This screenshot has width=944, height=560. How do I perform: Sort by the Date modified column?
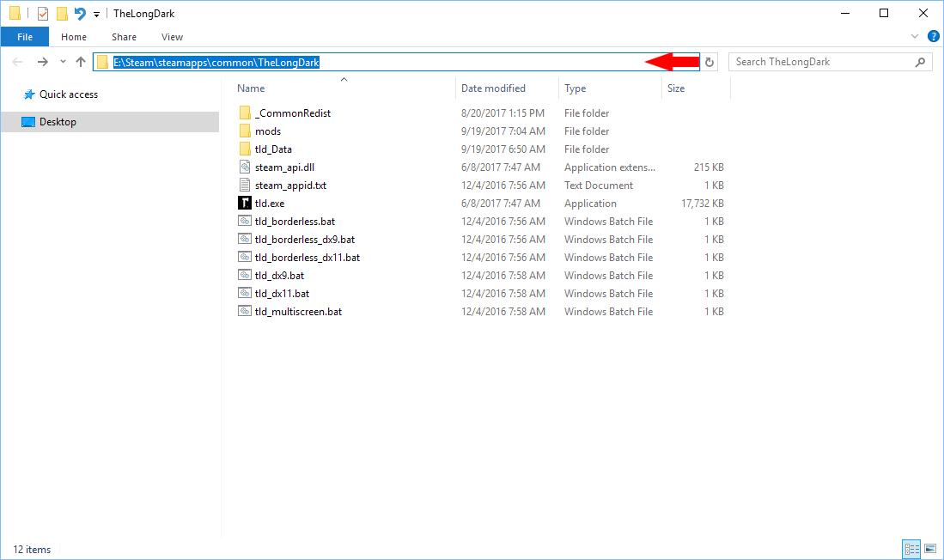click(493, 88)
